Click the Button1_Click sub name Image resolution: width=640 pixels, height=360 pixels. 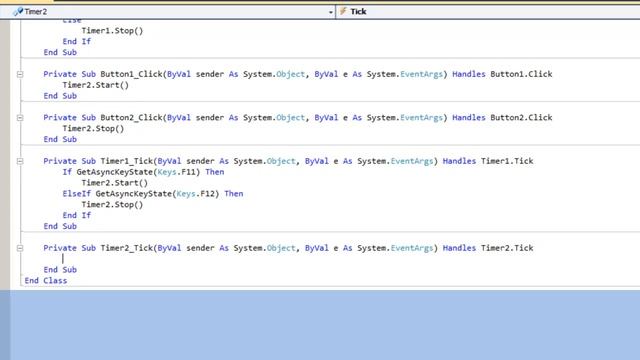pyautogui.click(x=131, y=74)
